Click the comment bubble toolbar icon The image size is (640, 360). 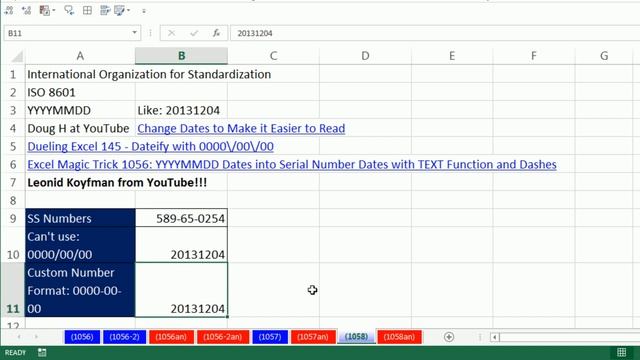point(69,11)
